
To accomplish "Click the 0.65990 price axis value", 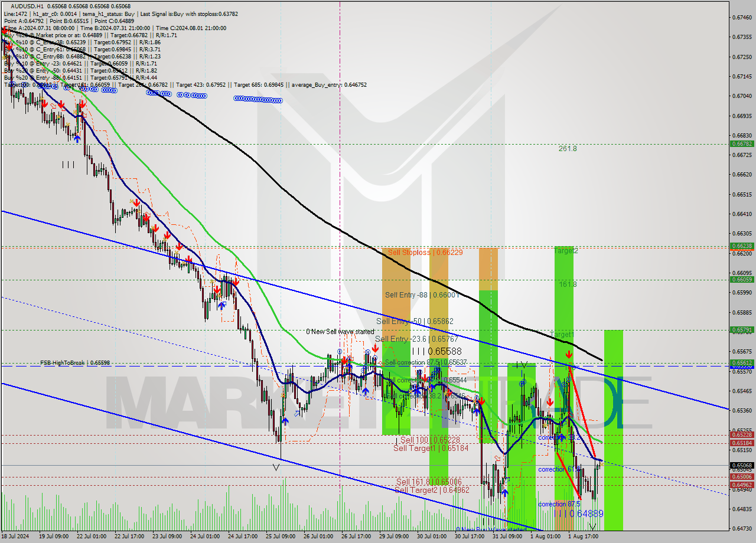I will 742,292.
